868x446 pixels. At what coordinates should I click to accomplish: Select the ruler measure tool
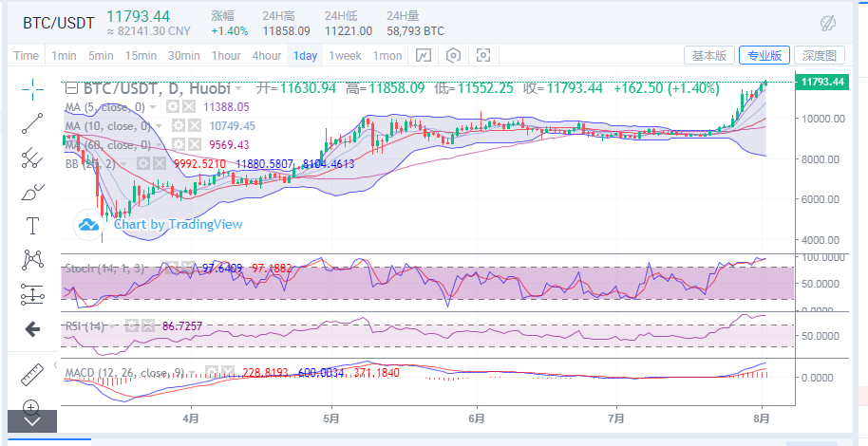[x=32, y=374]
